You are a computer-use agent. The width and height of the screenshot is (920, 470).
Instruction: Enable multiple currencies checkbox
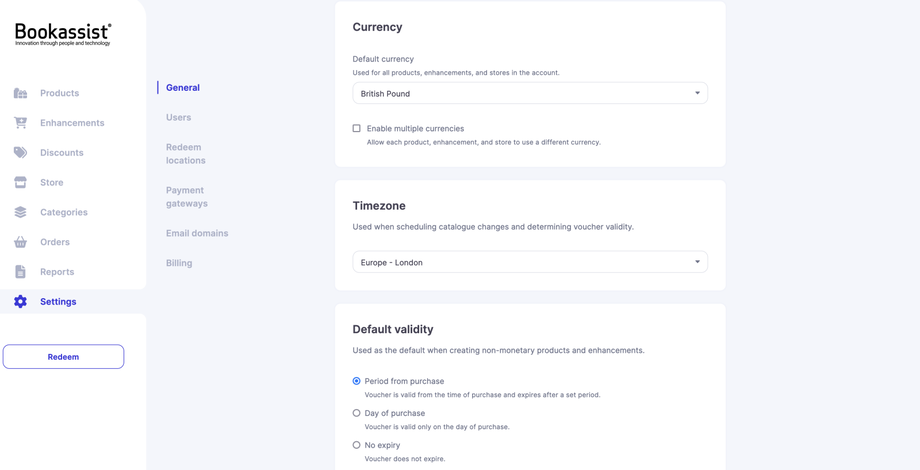(x=357, y=128)
